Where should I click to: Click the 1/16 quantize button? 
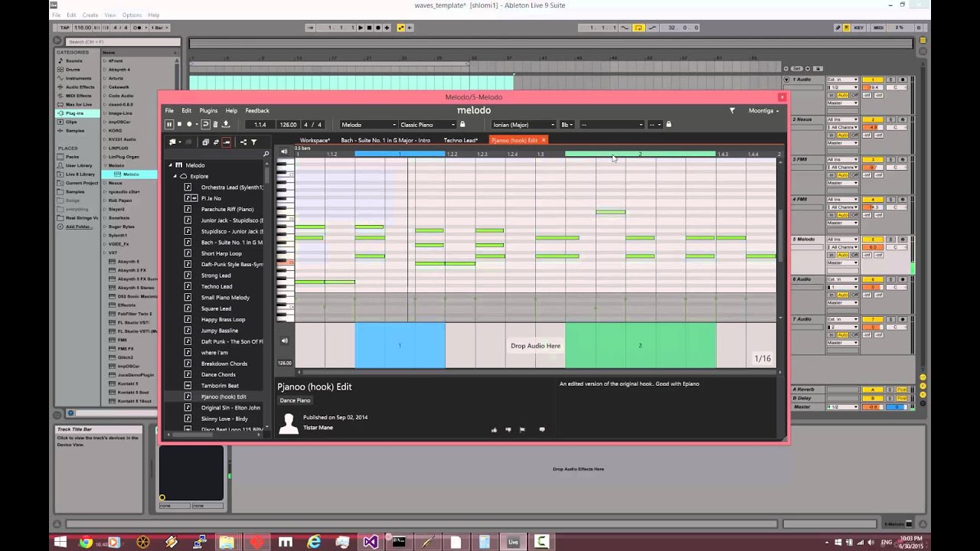[763, 359]
